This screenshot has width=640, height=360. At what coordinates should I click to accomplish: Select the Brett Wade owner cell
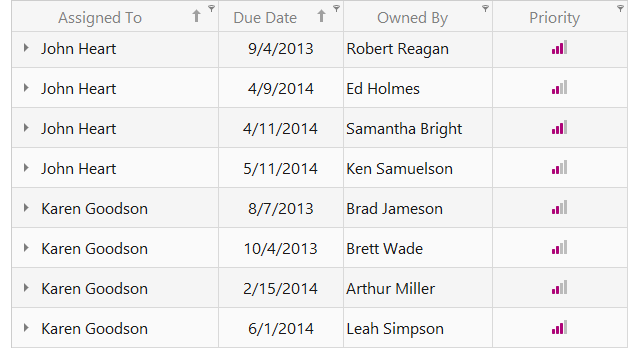pos(418,248)
